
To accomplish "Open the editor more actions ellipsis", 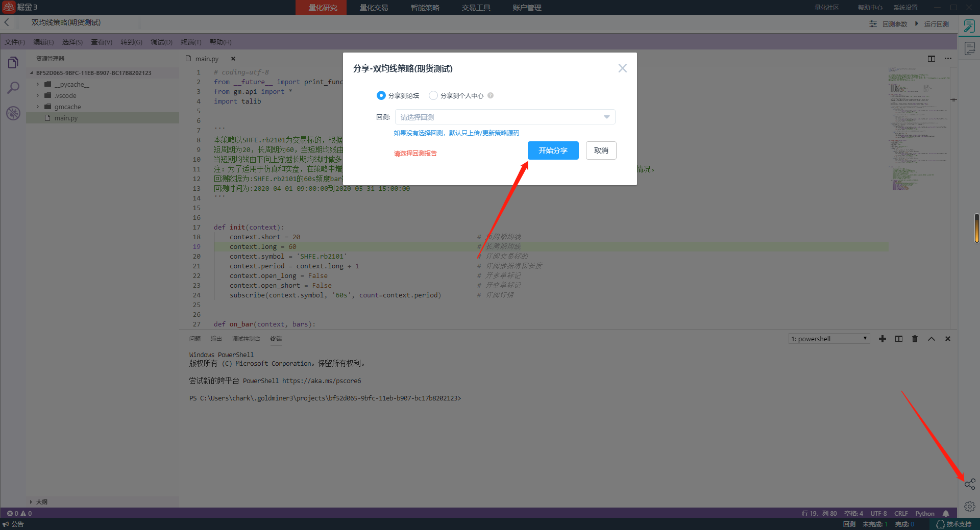I will [948, 59].
